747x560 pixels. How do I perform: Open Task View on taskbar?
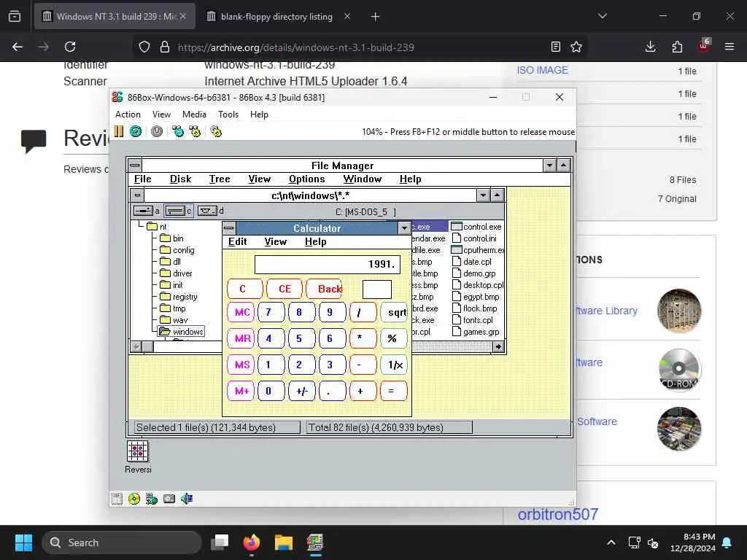220,542
